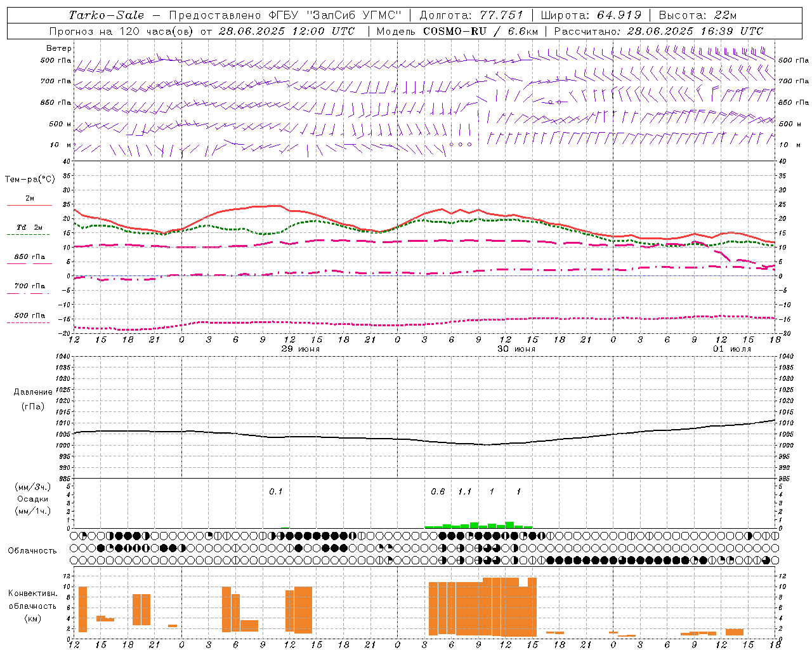Click the elevation text "Высота: 22м"
812x650 pixels.
tap(698, 15)
